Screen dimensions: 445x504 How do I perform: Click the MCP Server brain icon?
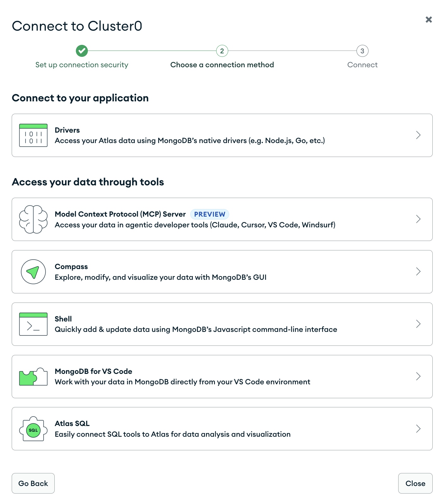pyautogui.click(x=33, y=219)
